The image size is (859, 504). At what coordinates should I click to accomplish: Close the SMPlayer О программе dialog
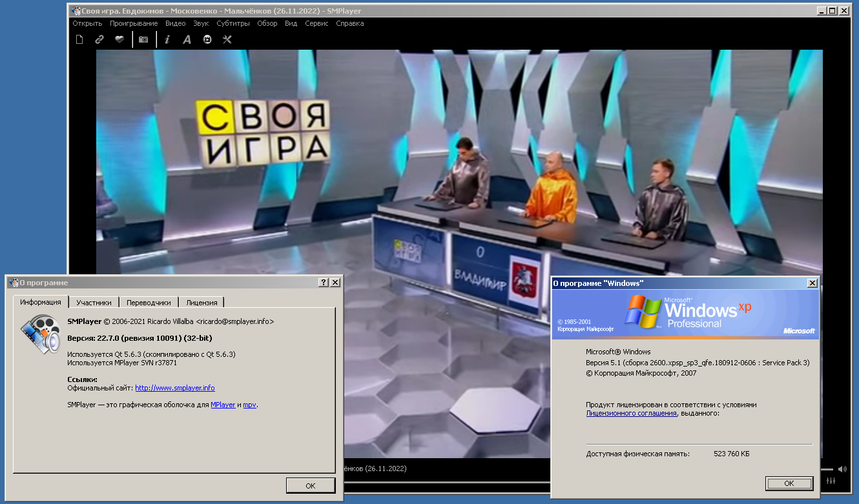click(x=335, y=283)
